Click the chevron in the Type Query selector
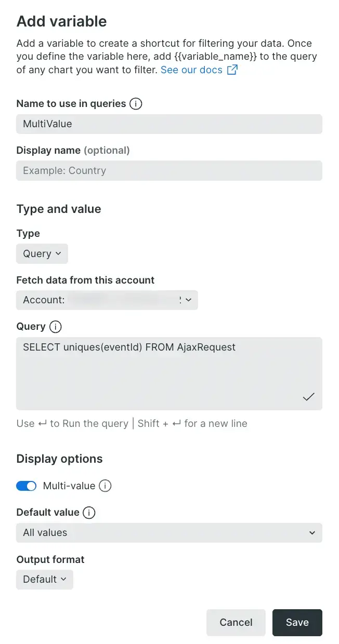 click(58, 254)
